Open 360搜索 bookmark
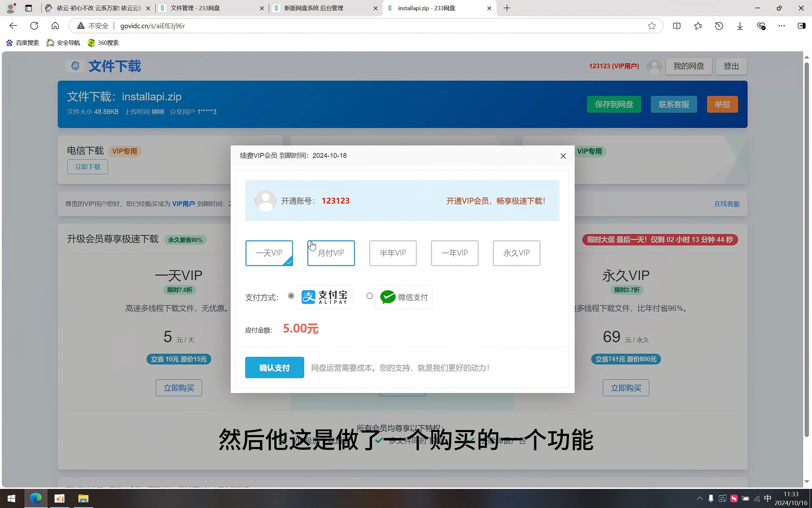This screenshot has width=812, height=508. point(103,43)
